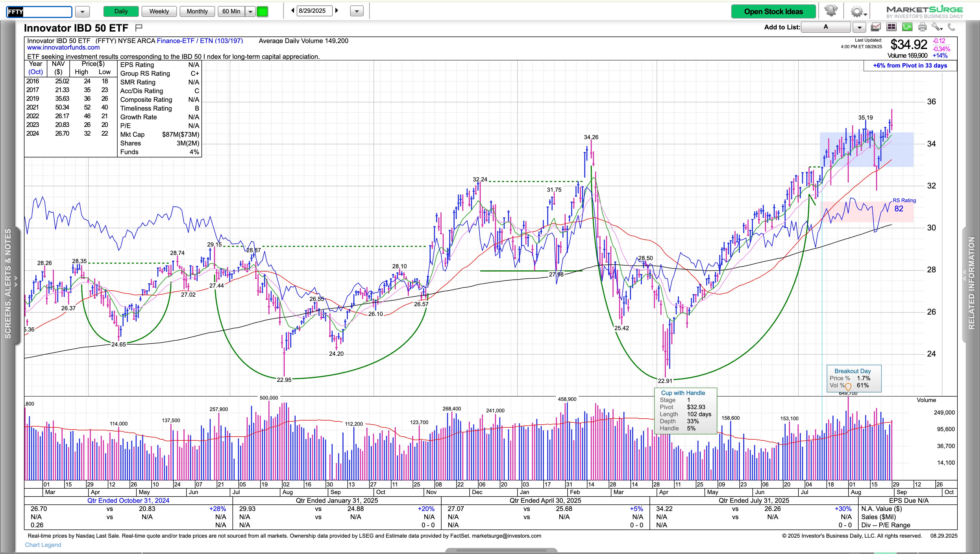Image resolution: width=980 pixels, height=554 pixels.
Task: Open the gear settings menu
Action: tap(857, 11)
